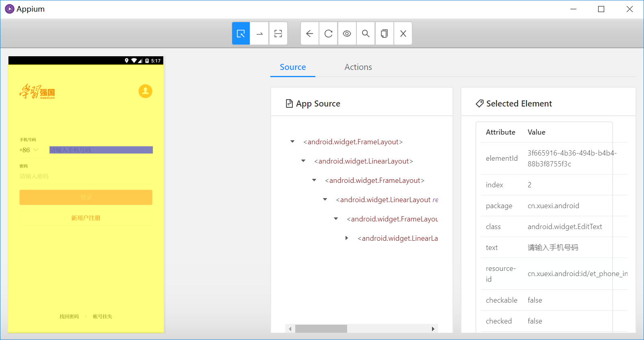Expand the collapsed android.widget.LinearLa node
The height and width of the screenshot is (340, 644).
(x=346, y=238)
